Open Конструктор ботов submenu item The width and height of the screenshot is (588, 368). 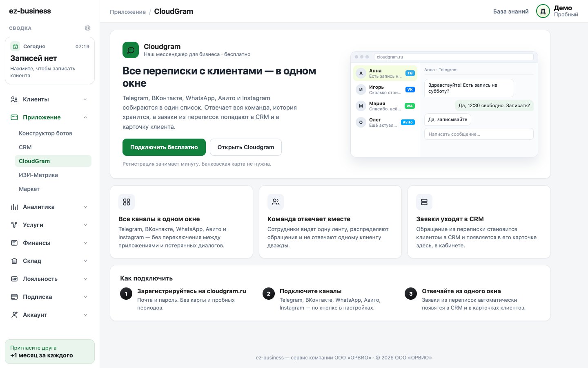[53, 133]
